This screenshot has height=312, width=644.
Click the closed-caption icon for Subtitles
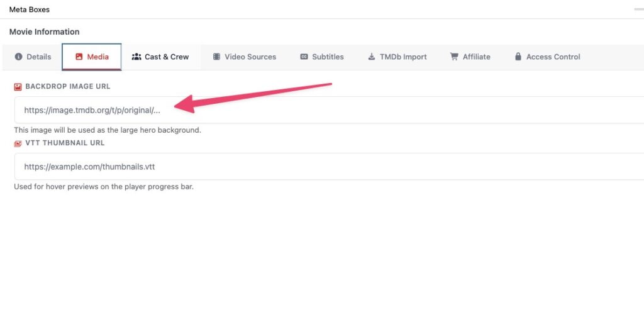[304, 57]
